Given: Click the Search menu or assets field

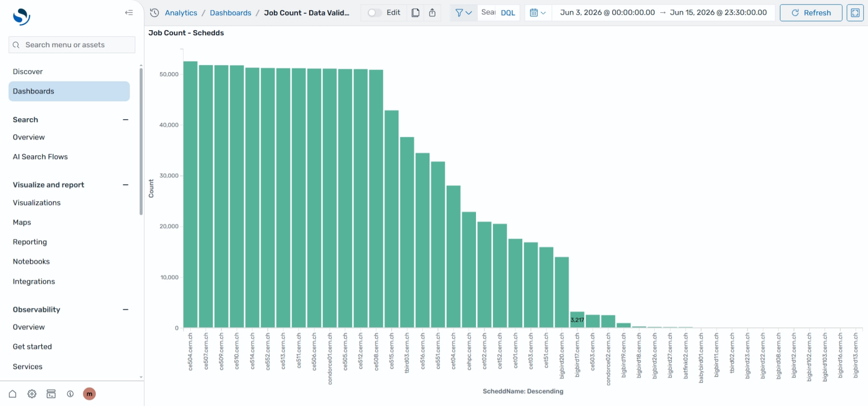Looking at the screenshot, I should 72,45.
